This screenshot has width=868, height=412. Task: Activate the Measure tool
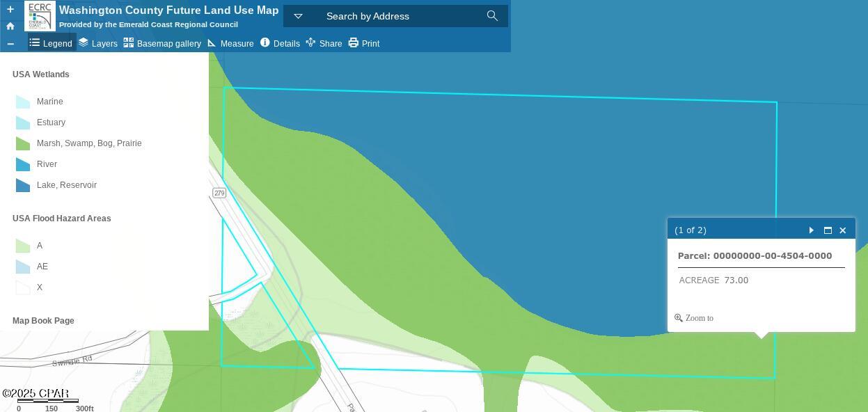pos(230,43)
